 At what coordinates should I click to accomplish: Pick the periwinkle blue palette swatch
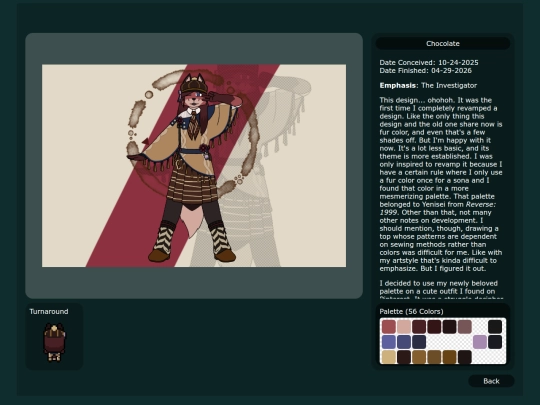[388, 342]
